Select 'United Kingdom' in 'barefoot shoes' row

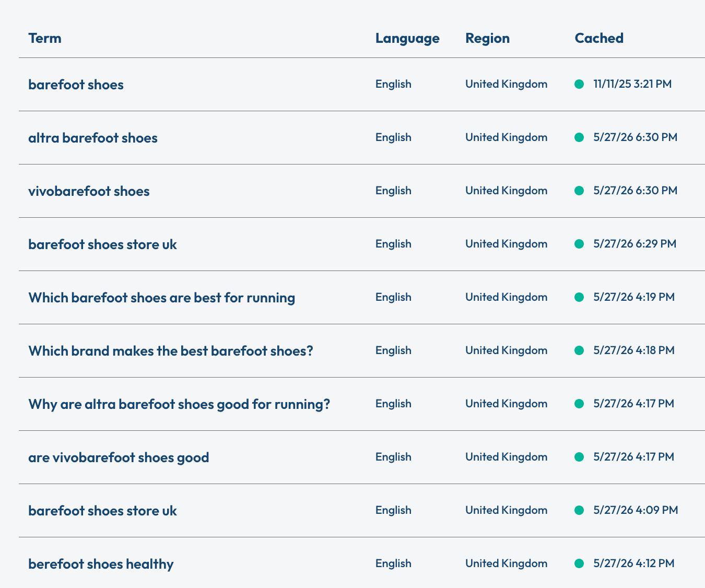507,84
